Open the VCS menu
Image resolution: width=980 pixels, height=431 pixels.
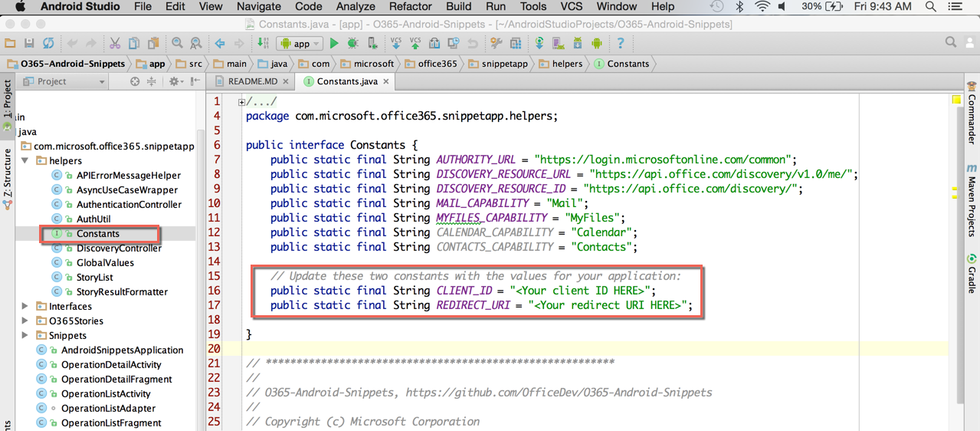[572, 7]
